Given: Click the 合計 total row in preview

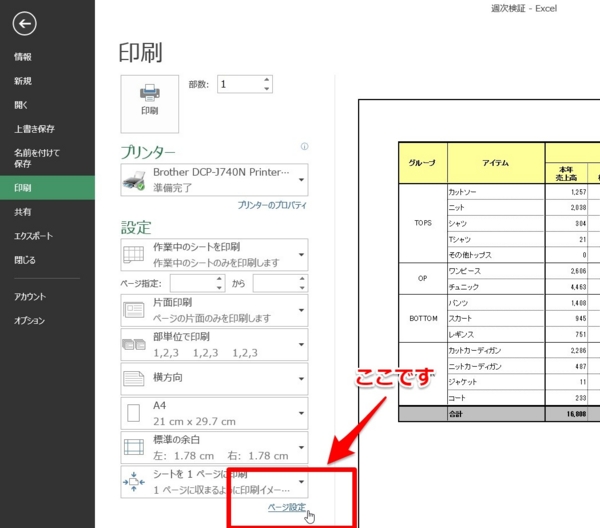Looking at the screenshot, I should point(499,414).
